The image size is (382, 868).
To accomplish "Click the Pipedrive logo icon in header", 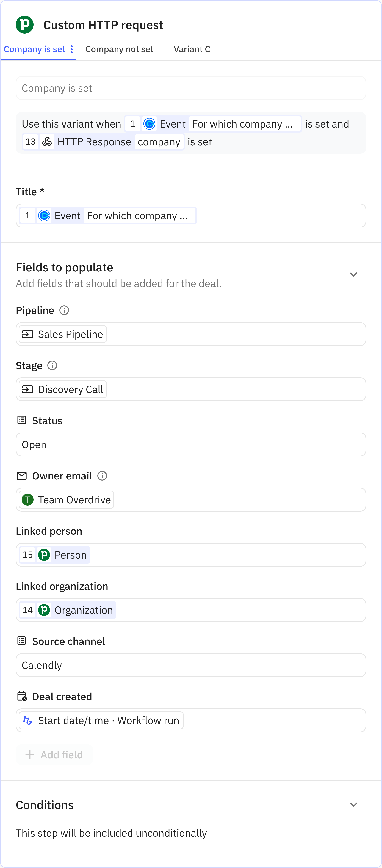I will pyautogui.click(x=25, y=25).
